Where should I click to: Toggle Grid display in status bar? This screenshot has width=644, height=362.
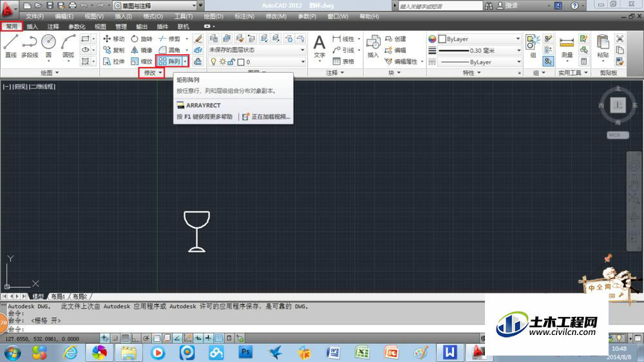click(126, 338)
